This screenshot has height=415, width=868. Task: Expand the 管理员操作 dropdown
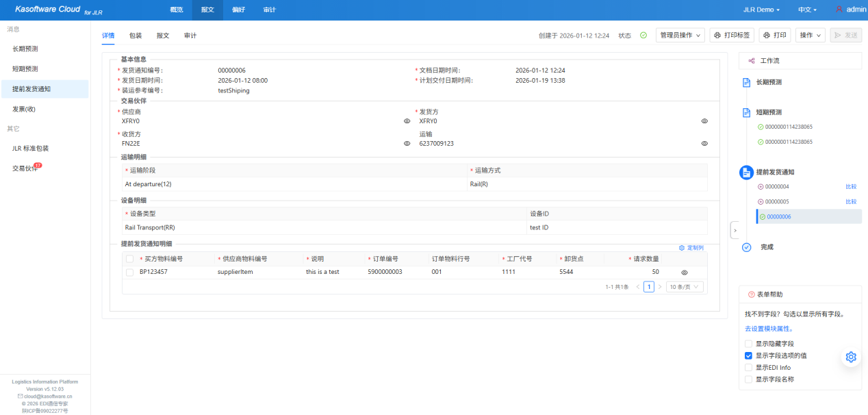click(x=679, y=36)
